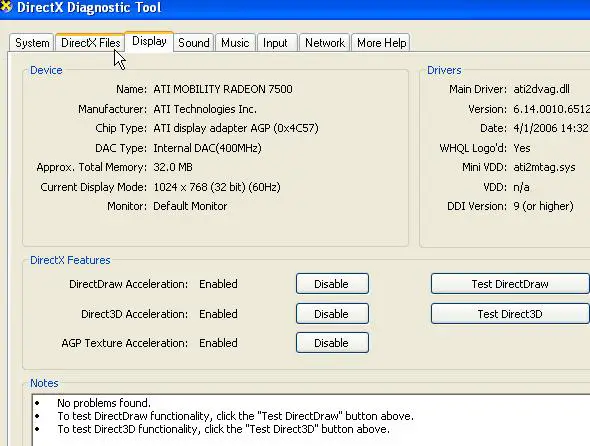Click the VDD n/a value
This screenshot has width=590, height=446.
tap(521, 187)
